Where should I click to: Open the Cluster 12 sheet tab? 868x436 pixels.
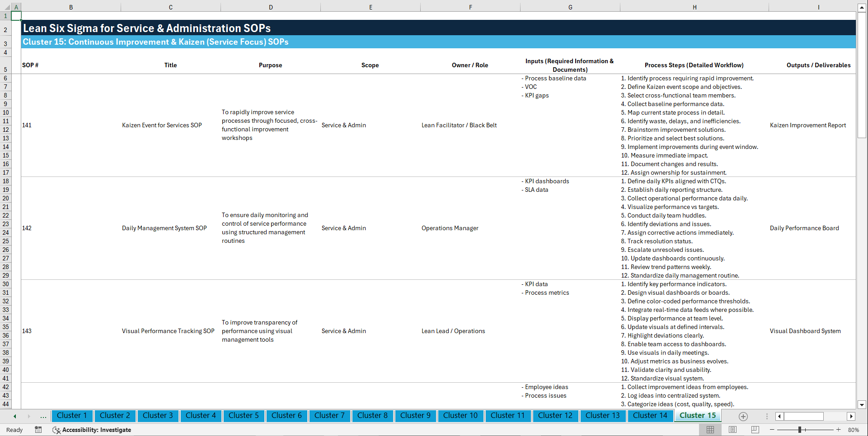(555, 416)
